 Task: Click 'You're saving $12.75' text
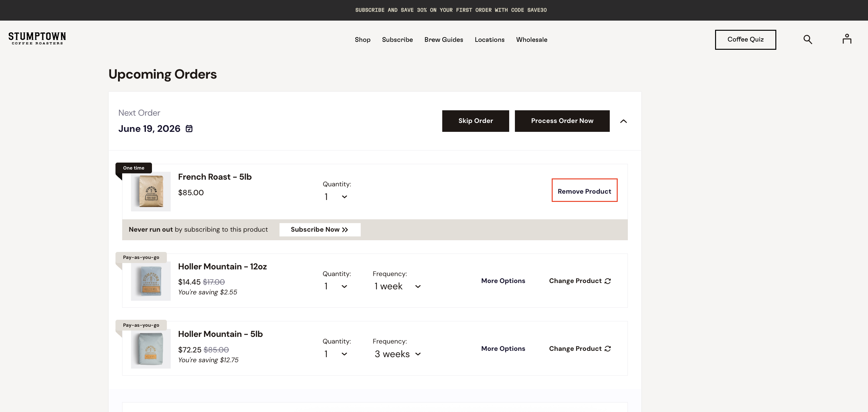pos(208,360)
